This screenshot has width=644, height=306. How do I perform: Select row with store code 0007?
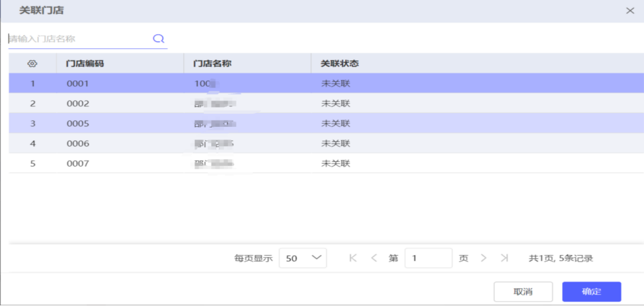pos(77,163)
